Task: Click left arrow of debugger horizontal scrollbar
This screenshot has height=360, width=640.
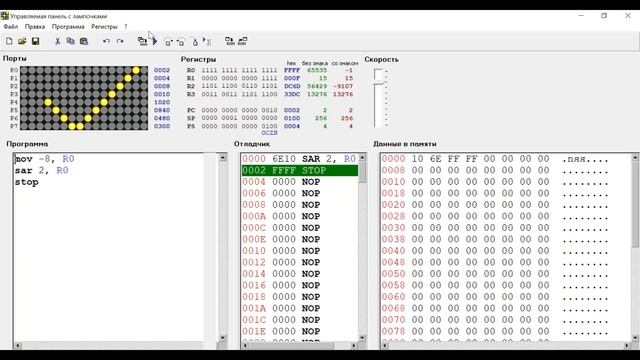Action: [x=245, y=346]
